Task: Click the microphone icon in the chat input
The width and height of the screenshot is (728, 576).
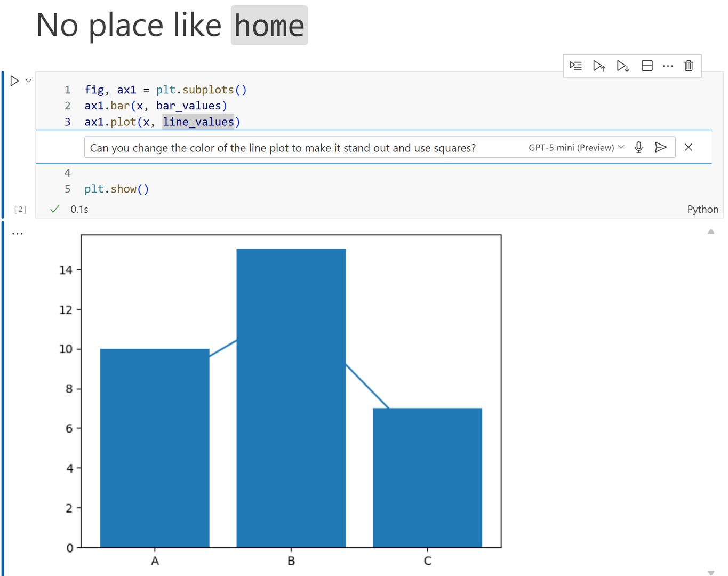Action: tap(638, 147)
